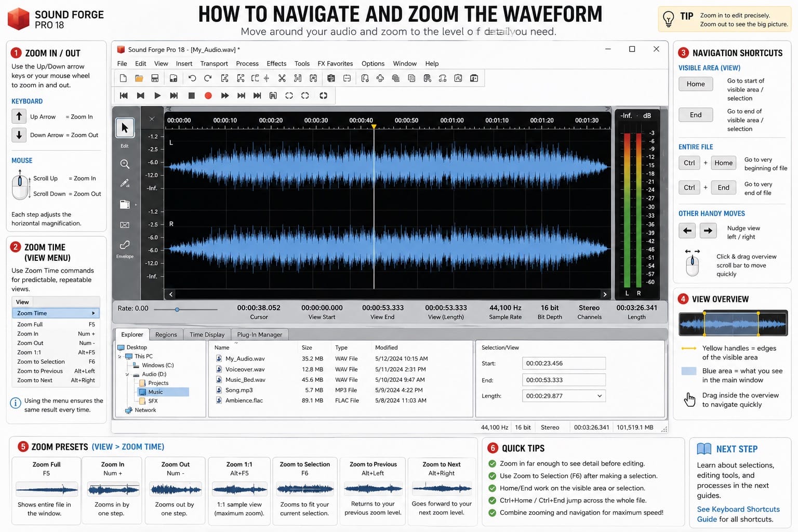Save the file with the floppy disk icon
The width and height of the screenshot is (798, 532).
tap(155, 78)
